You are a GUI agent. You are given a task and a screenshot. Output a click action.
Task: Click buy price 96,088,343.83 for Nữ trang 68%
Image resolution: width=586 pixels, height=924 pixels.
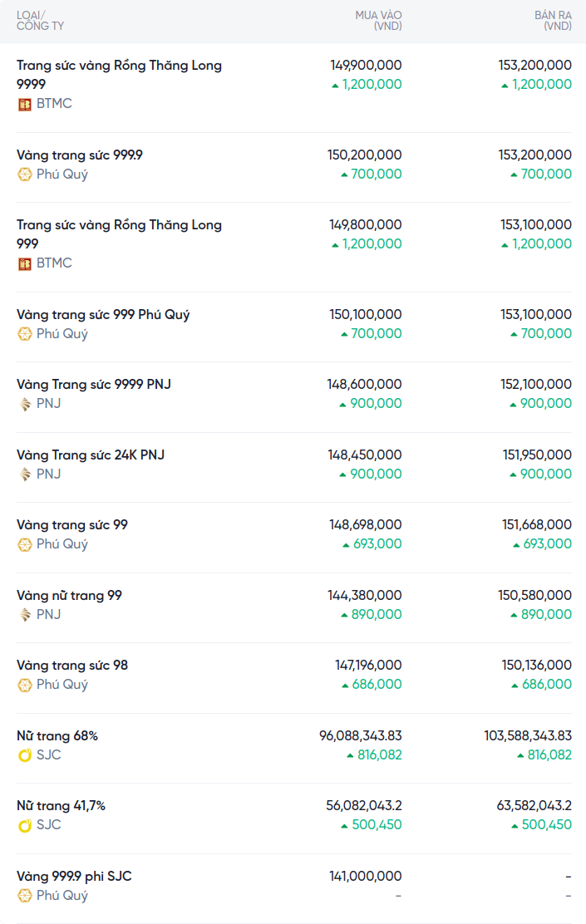coord(360,736)
